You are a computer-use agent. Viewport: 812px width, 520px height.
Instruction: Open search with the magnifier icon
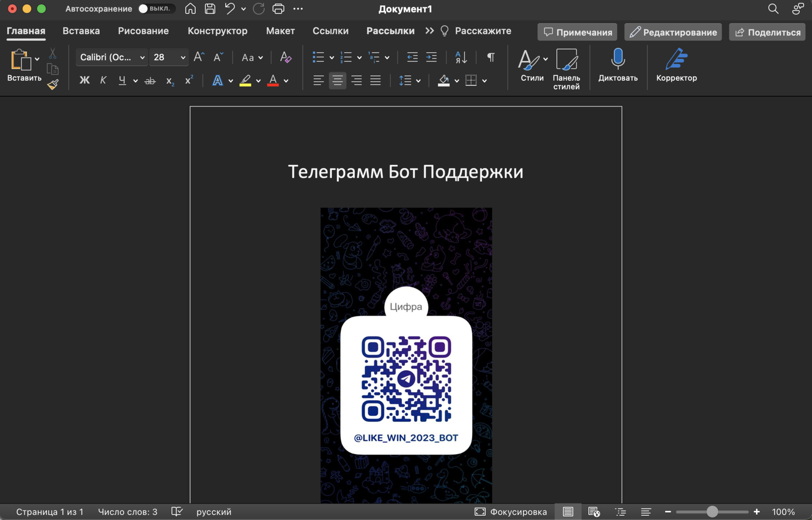point(773,9)
